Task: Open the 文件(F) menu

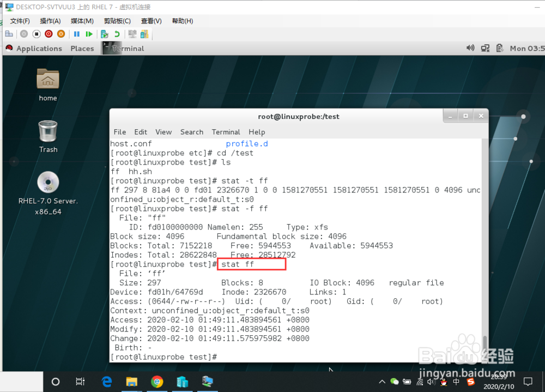Action: tap(20, 21)
